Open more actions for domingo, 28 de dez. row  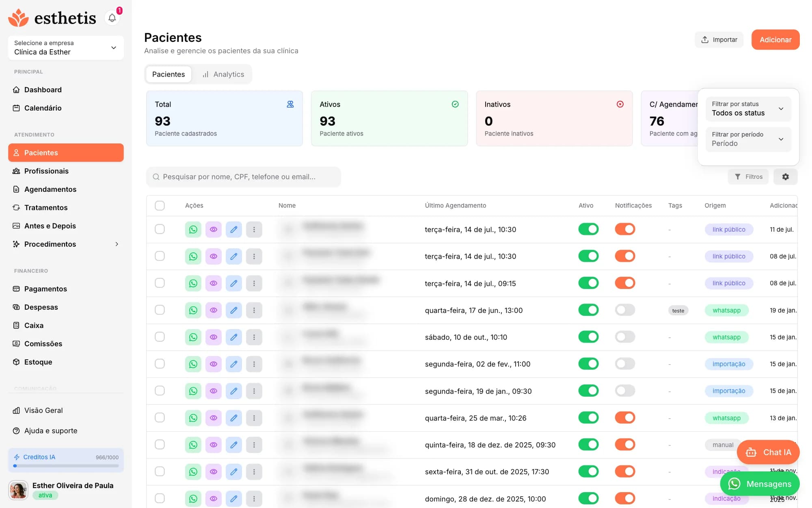pos(254,499)
